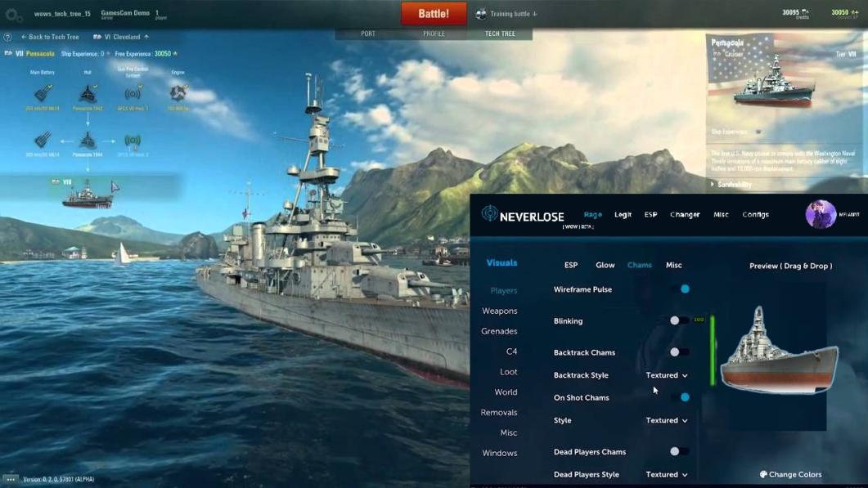Select Loot in the Visuals sidebar
Viewport: 868px width, 488px height.
coord(509,372)
